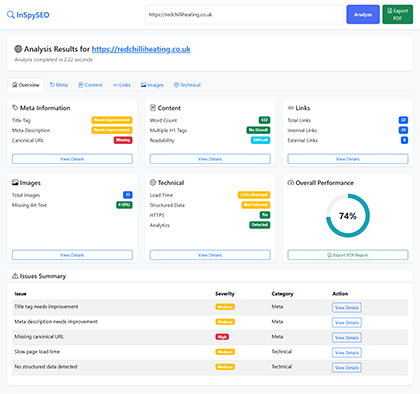
Task: View details for No structured data detected
Action: pos(347,367)
